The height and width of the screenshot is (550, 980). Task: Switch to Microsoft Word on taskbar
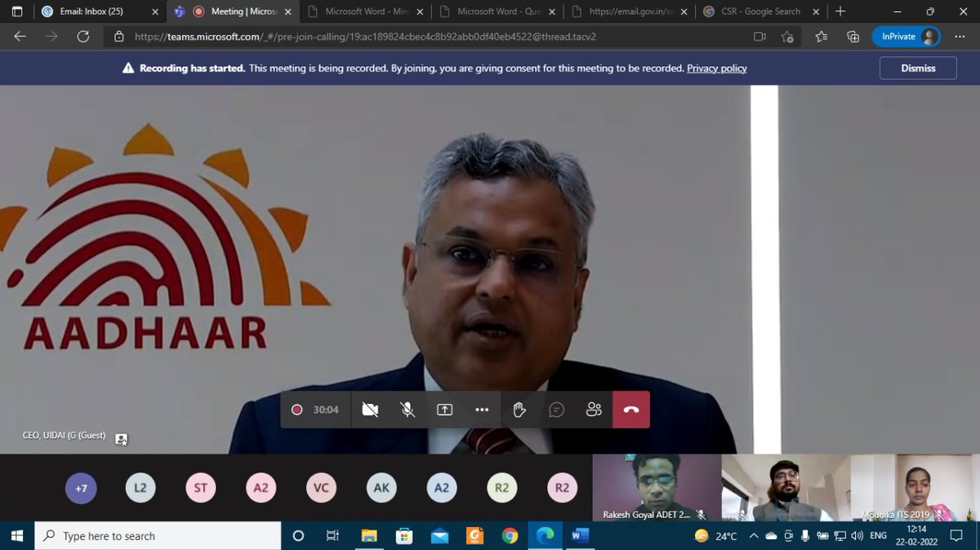pos(580,536)
